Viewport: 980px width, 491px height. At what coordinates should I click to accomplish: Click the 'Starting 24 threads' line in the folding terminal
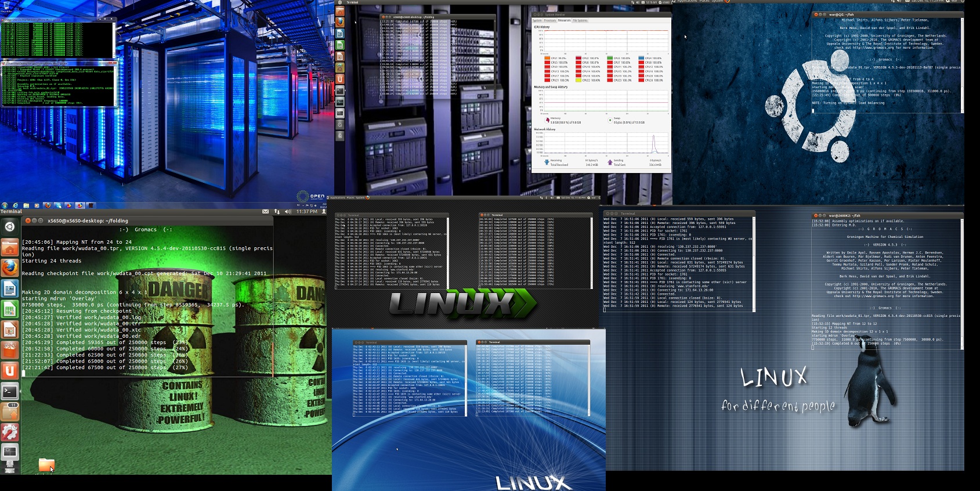point(52,261)
